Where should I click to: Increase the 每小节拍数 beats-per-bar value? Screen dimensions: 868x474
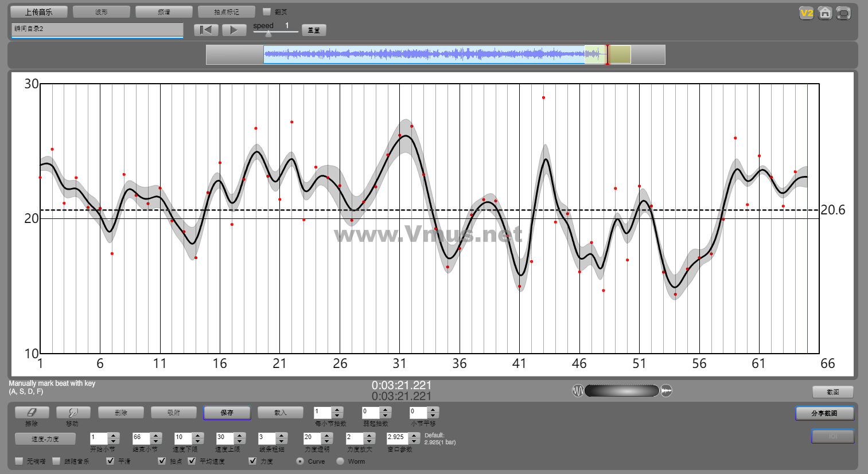coord(338,409)
